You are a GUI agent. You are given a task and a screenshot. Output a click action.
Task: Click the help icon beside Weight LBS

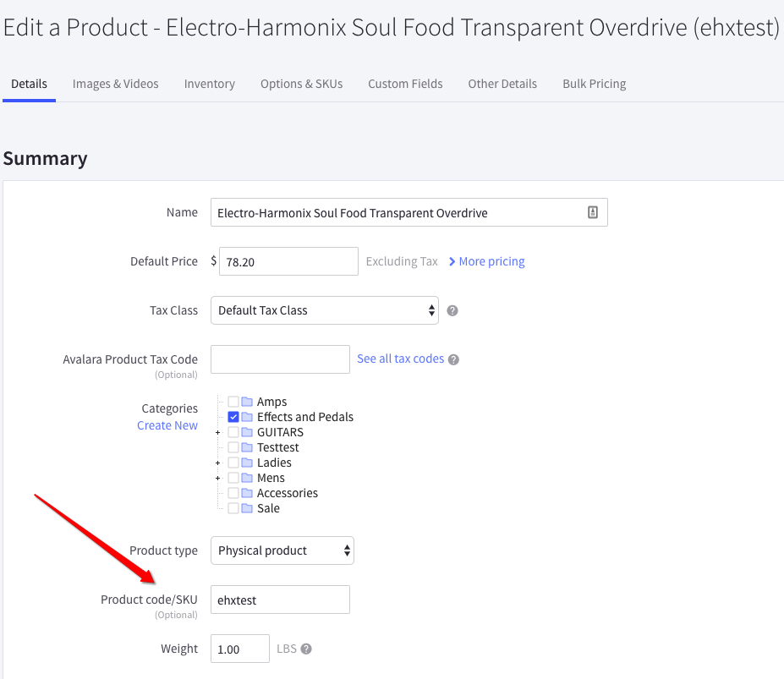pos(306,649)
